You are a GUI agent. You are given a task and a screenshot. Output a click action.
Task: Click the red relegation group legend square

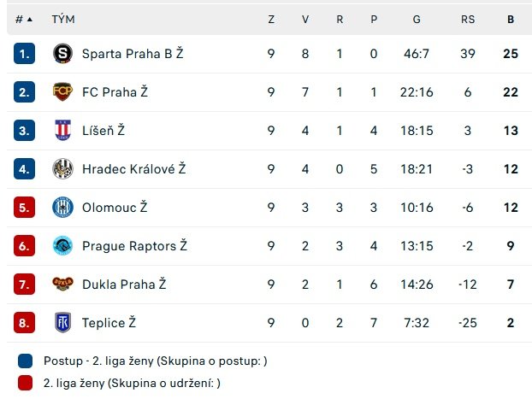click(25, 383)
